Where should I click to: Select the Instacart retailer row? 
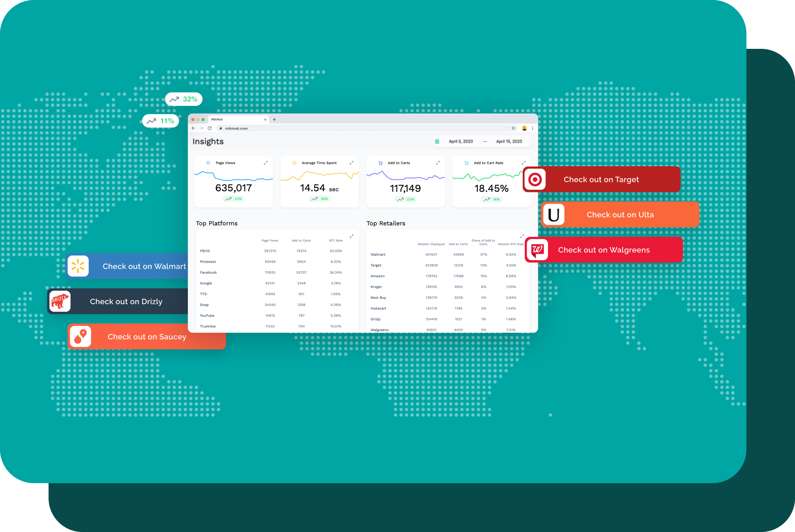coord(448,308)
